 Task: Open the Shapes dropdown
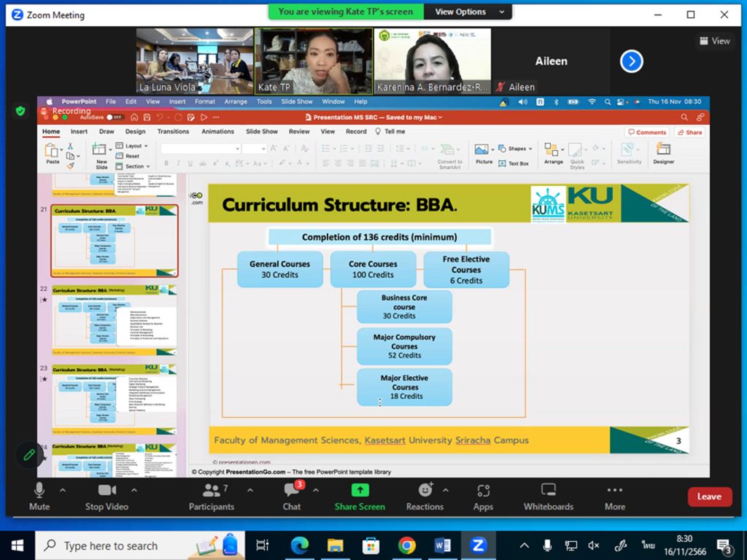coord(515,149)
